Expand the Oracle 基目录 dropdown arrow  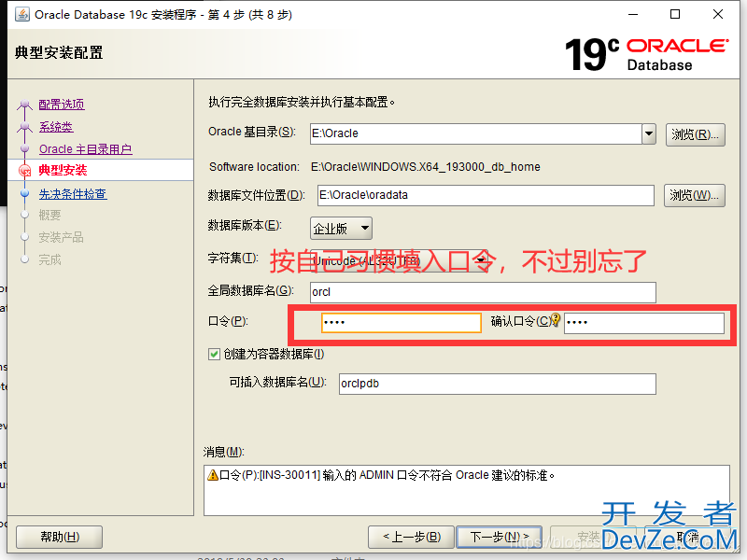(x=648, y=133)
